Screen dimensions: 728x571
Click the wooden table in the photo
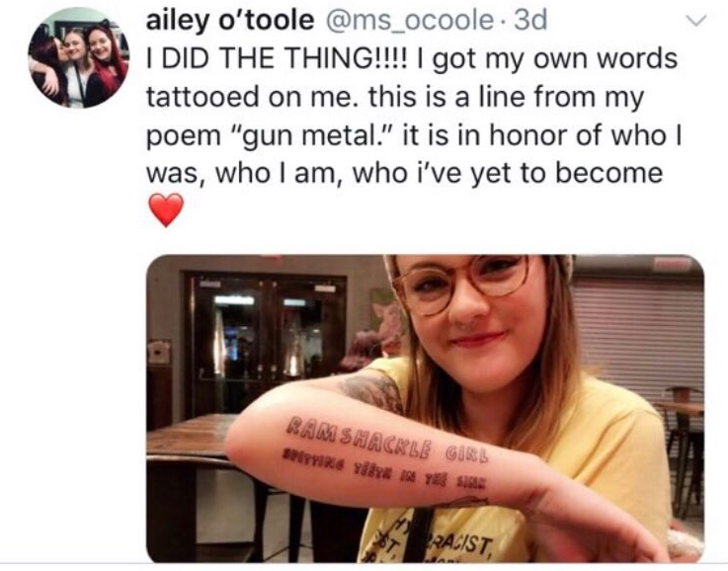coord(191,439)
